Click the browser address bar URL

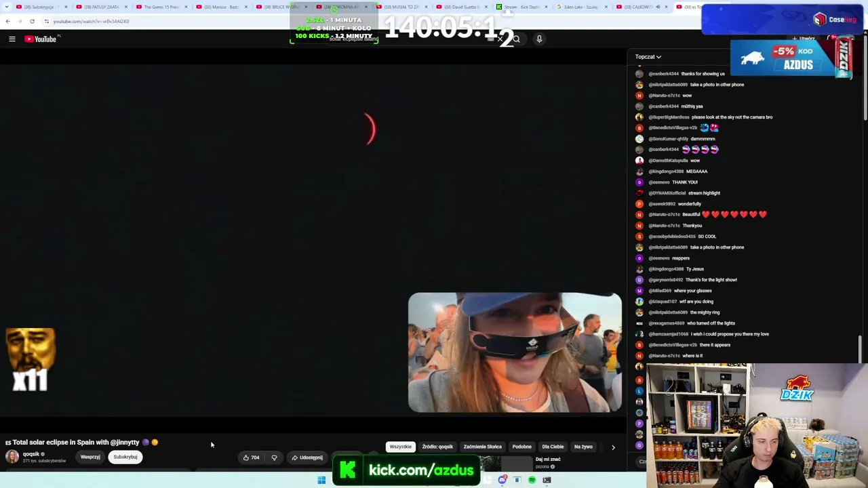pyautogui.click(x=91, y=21)
